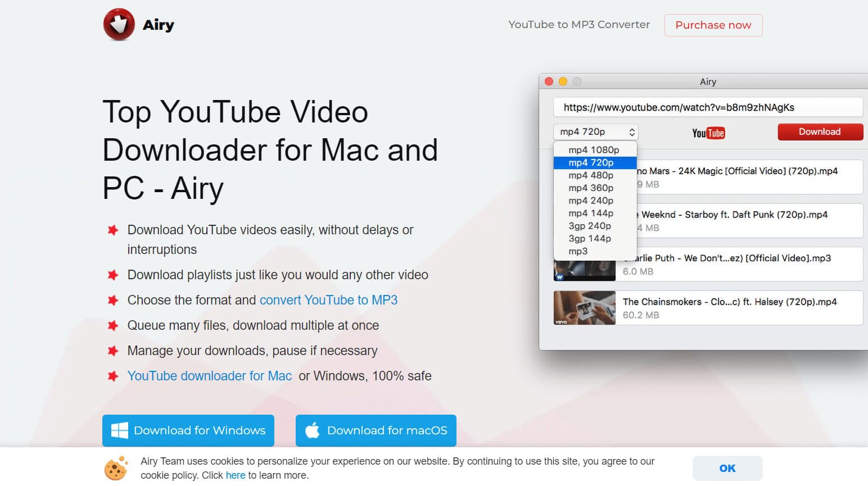
Task: Click the 60.2 MB file size text
Action: coord(641,315)
